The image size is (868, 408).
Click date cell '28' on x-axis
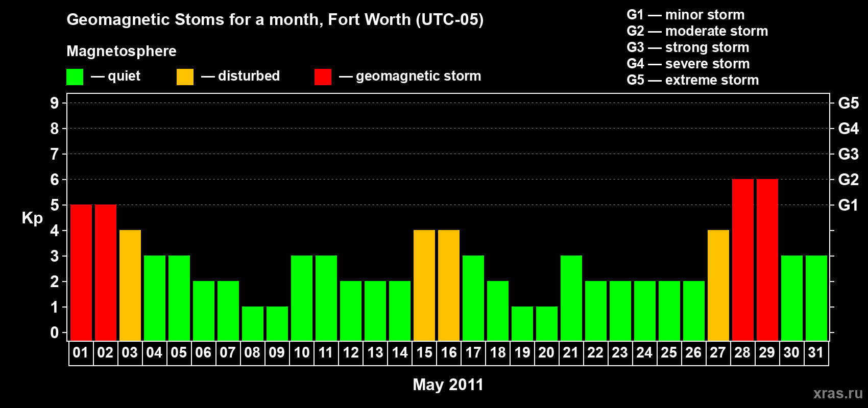click(743, 353)
